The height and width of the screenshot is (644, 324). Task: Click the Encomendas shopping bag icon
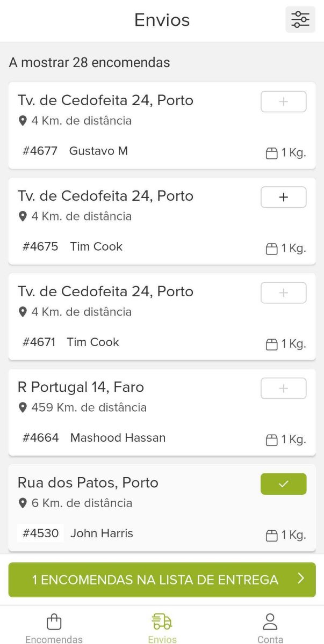[54, 622]
